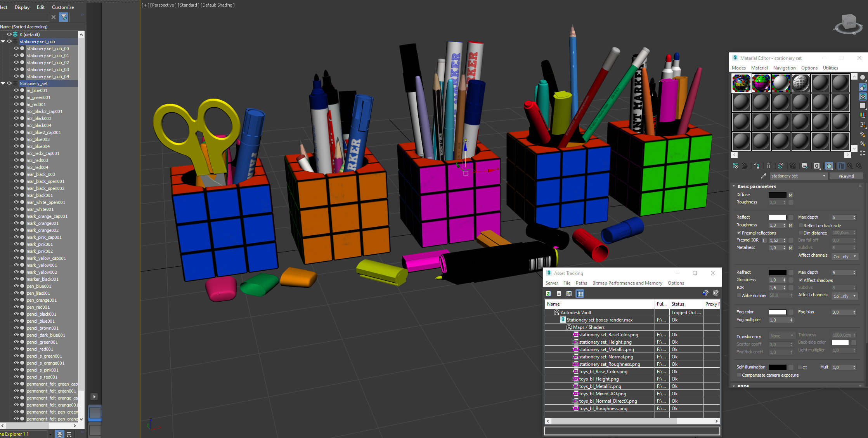Click the Get Material icon in Material Editor
The width and height of the screenshot is (868, 438).
point(736,166)
